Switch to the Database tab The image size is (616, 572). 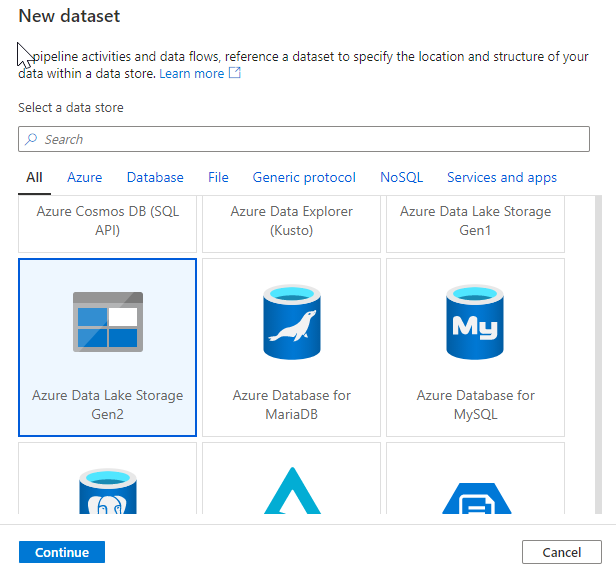click(x=155, y=178)
